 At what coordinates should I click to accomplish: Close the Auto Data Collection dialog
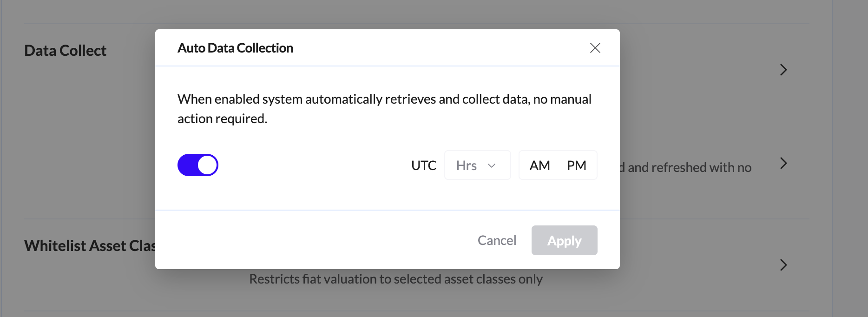coord(595,48)
